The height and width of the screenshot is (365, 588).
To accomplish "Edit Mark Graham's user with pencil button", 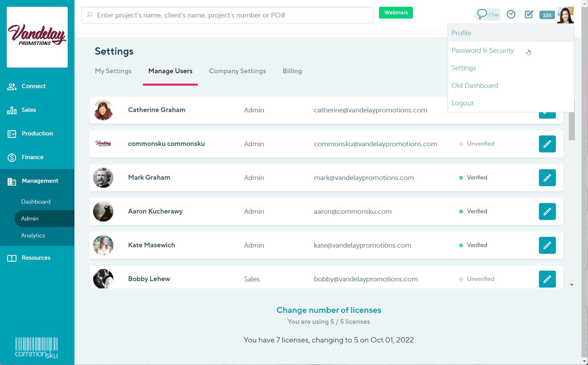I will point(547,178).
